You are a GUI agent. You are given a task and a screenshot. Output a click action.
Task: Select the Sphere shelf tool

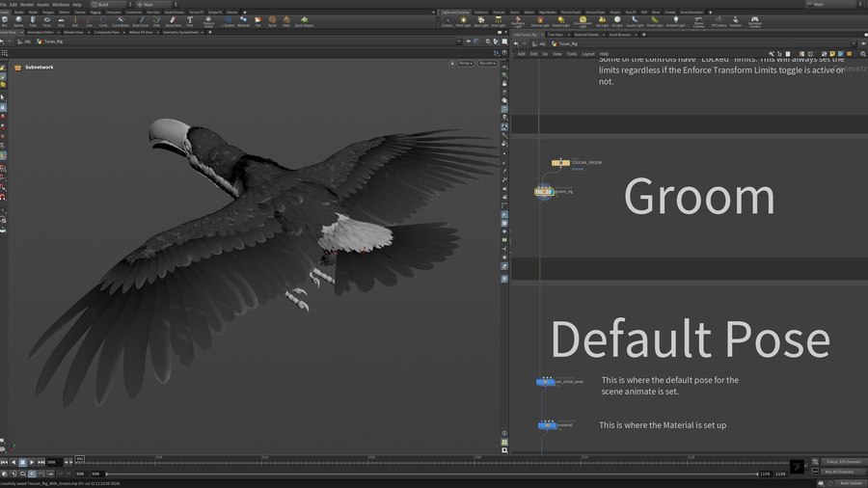19,21
